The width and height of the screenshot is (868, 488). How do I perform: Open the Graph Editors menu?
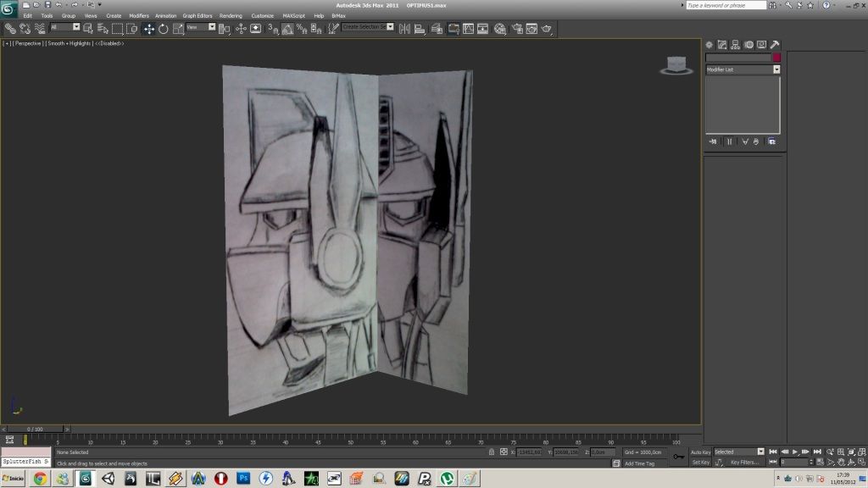(x=198, y=15)
